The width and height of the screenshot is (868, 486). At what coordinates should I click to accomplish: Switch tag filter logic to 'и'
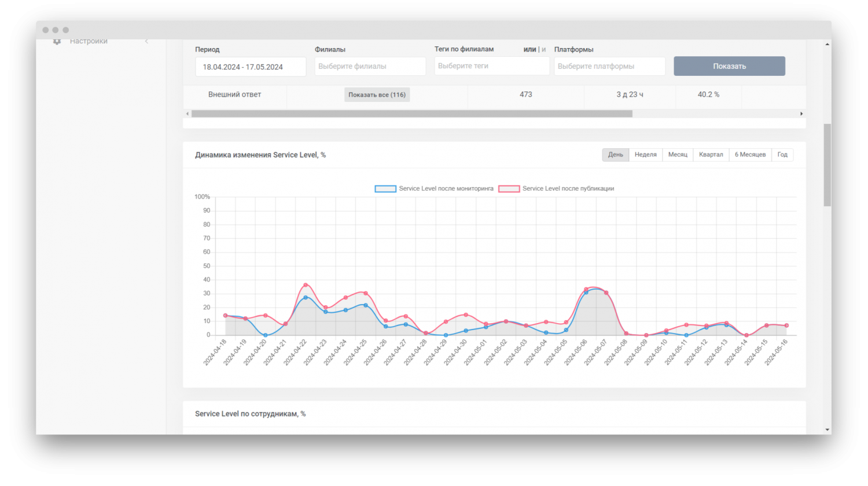pyautogui.click(x=544, y=50)
